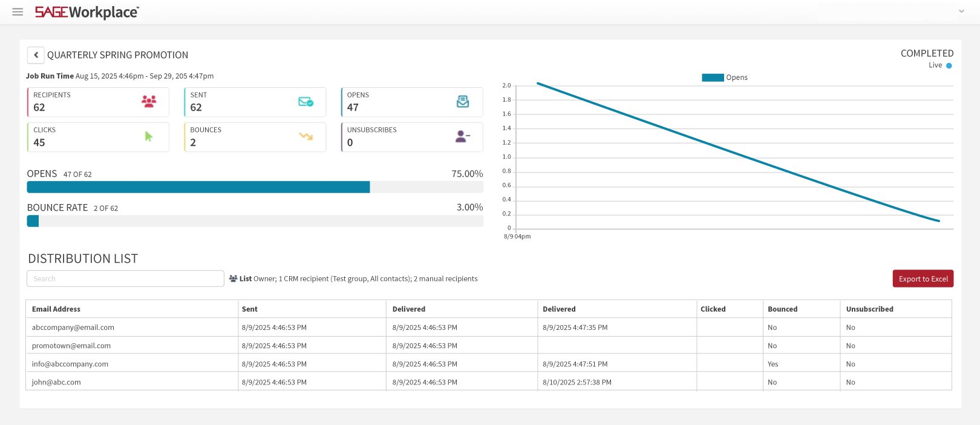The height and width of the screenshot is (425, 980).
Task: Click the Bounces arrow icon
Action: click(305, 137)
